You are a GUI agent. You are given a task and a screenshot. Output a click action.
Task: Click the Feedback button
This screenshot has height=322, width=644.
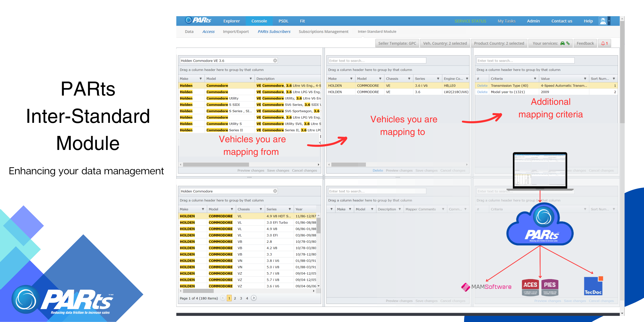coord(585,43)
